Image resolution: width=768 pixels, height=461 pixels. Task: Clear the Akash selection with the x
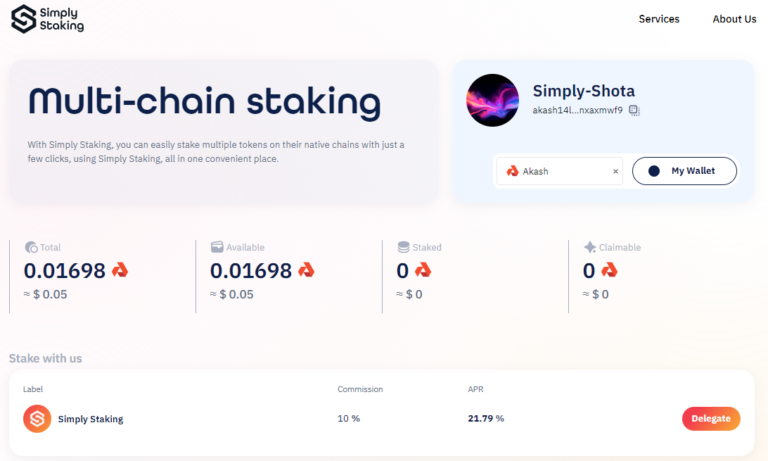point(615,171)
